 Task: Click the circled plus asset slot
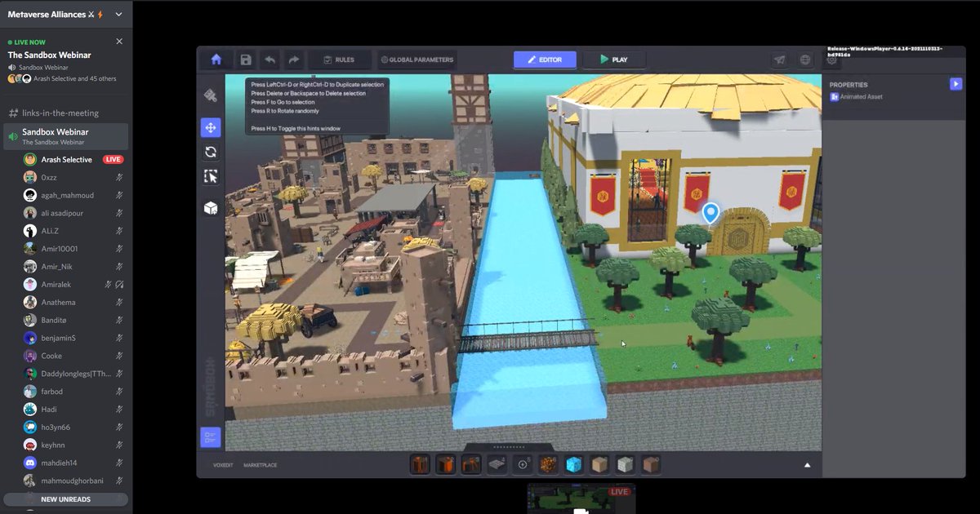[x=523, y=465]
